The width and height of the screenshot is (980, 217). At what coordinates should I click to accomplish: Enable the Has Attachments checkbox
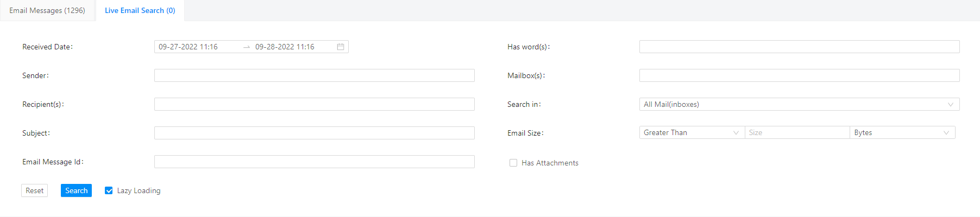tap(513, 163)
